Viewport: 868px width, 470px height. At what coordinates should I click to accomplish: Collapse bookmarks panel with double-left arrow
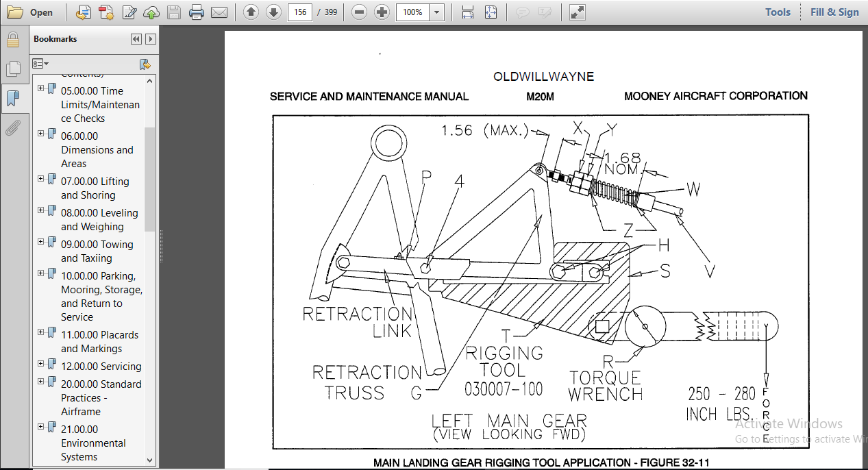(x=136, y=40)
